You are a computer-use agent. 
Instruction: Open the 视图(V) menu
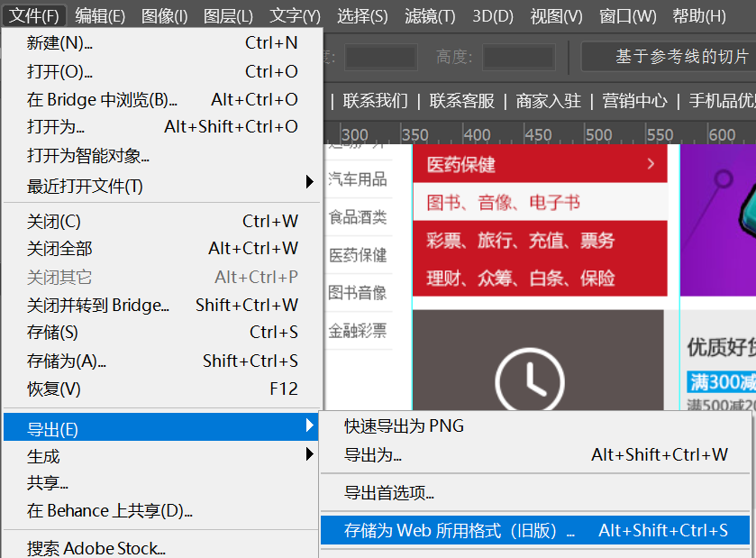coord(556,16)
